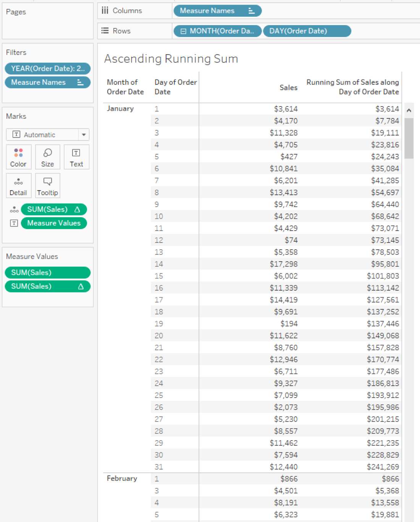420x522 pixels.
Task: Click the Columns shelf icon
Action: pyautogui.click(x=105, y=10)
